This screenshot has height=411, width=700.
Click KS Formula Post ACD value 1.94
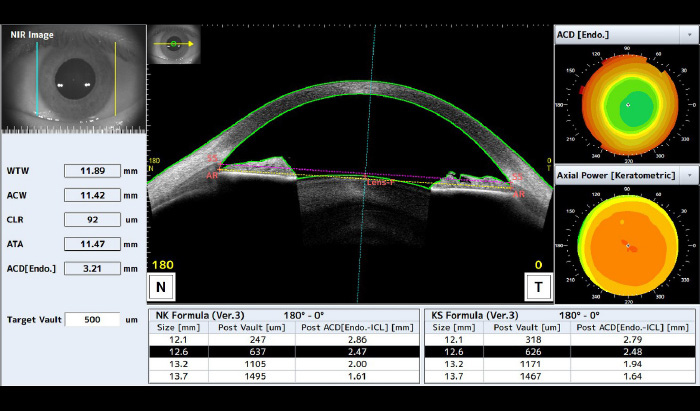(633, 364)
